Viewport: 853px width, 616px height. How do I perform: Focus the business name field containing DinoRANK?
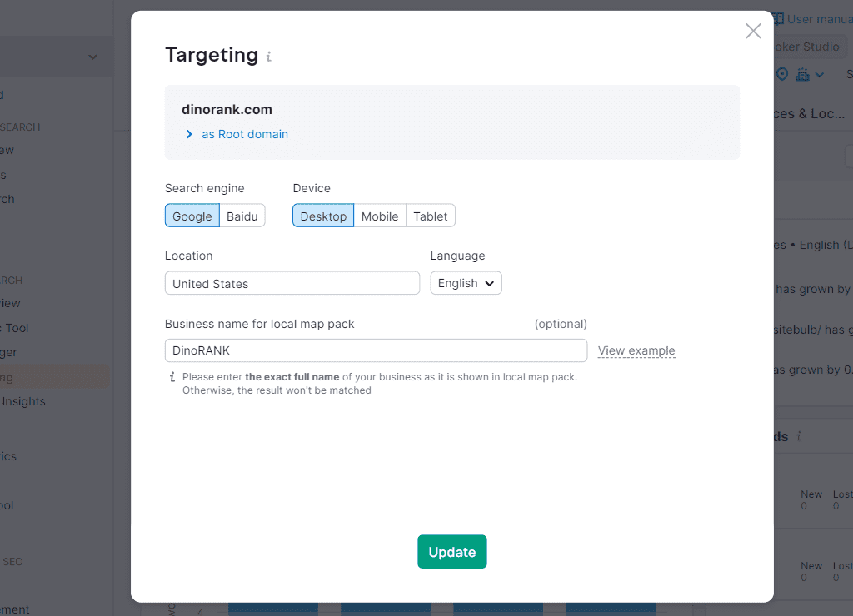(376, 350)
